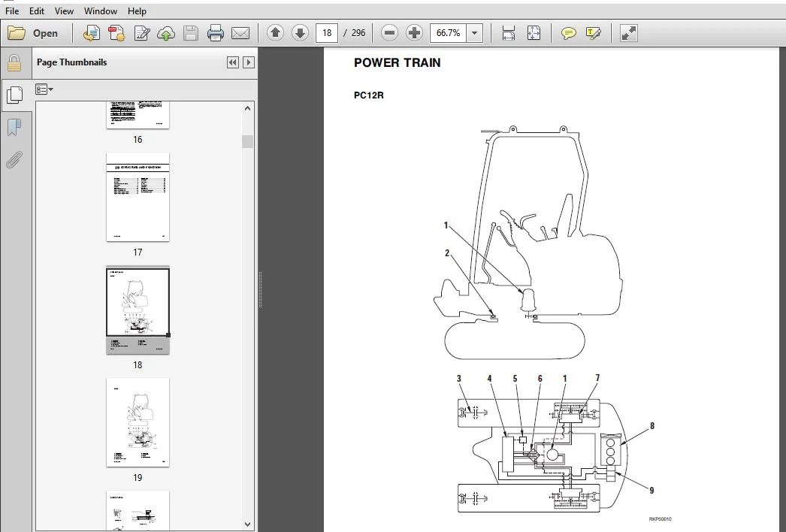
Task: Click the thumbnail label 17
Action: pyautogui.click(x=138, y=252)
